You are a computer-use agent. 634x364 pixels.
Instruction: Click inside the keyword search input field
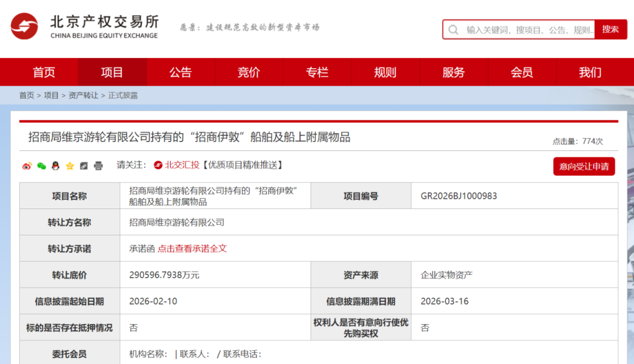pos(522,29)
